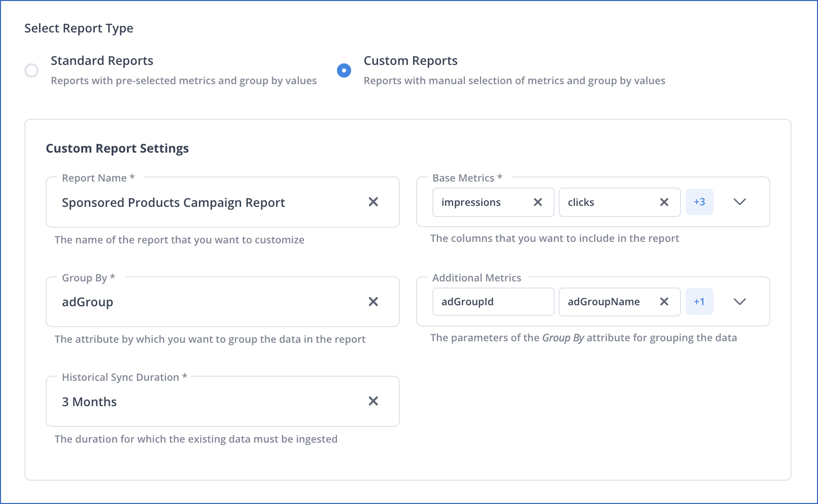Open the Historical Sync Duration dropdown
818x504 pixels.
223,401
